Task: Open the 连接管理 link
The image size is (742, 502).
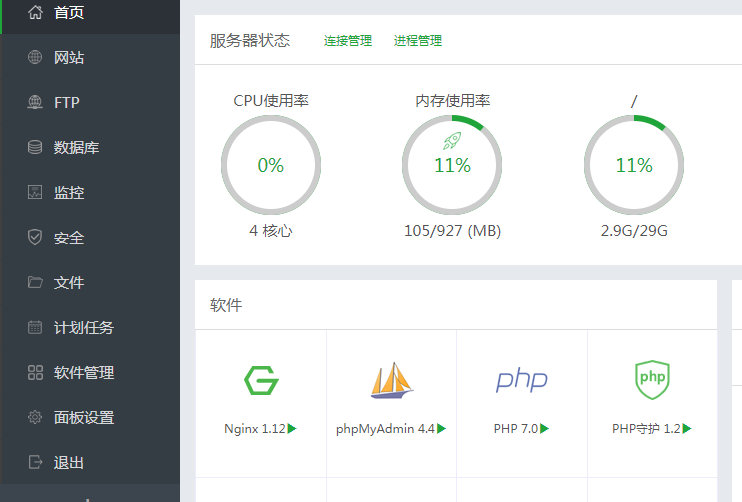Action: [347, 41]
